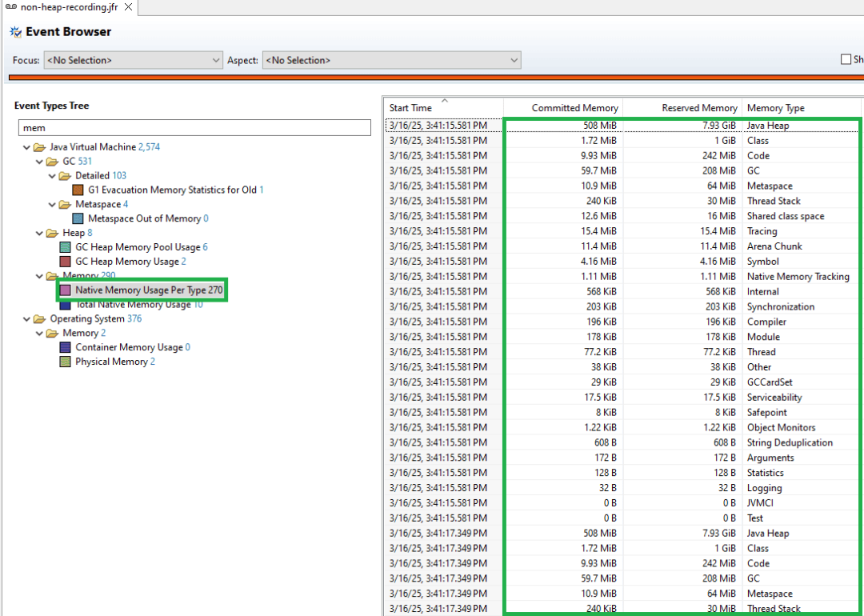Screen dimensions: 864x616
Task: Collapse the Detailed tree node
Action: pyautogui.click(x=52, y=176)
